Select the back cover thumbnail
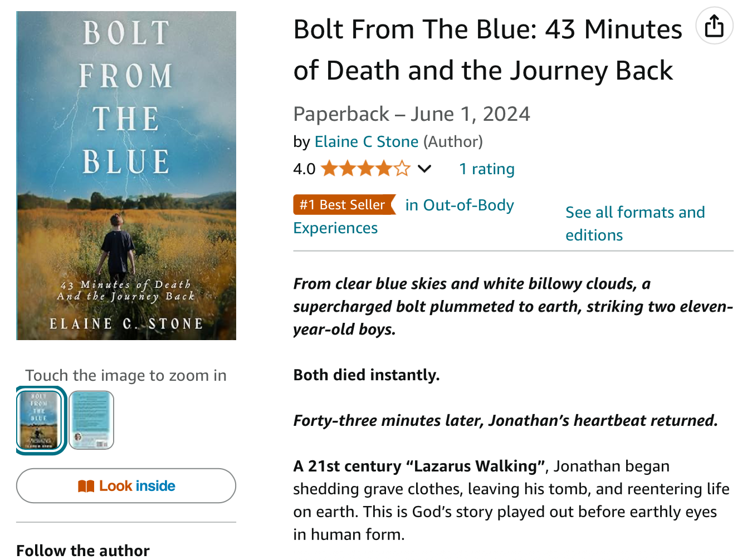The width and height of the screenshot is (747, 560). 91,420
